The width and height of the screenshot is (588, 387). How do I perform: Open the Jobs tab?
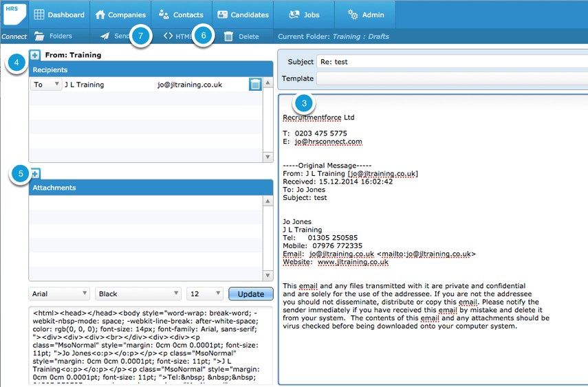pos(304,14)
